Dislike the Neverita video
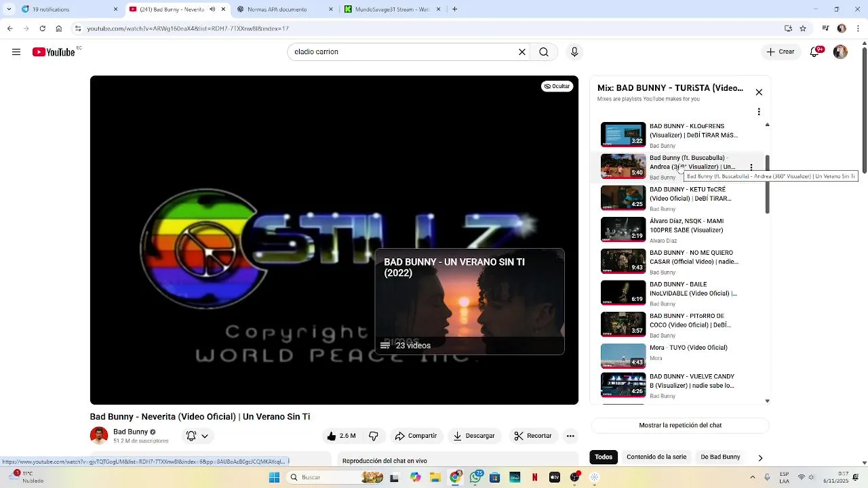 point(373,436)
